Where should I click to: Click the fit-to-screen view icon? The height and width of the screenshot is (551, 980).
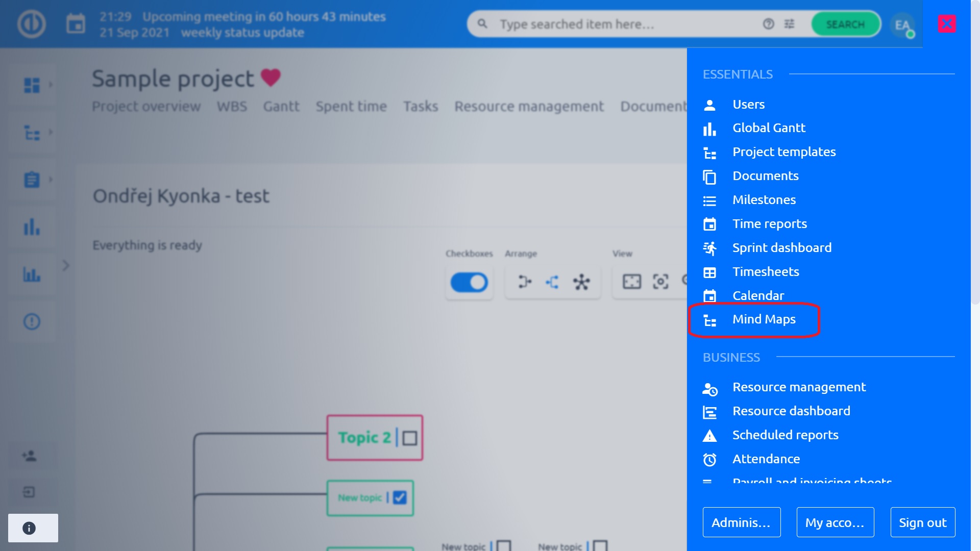632,282
